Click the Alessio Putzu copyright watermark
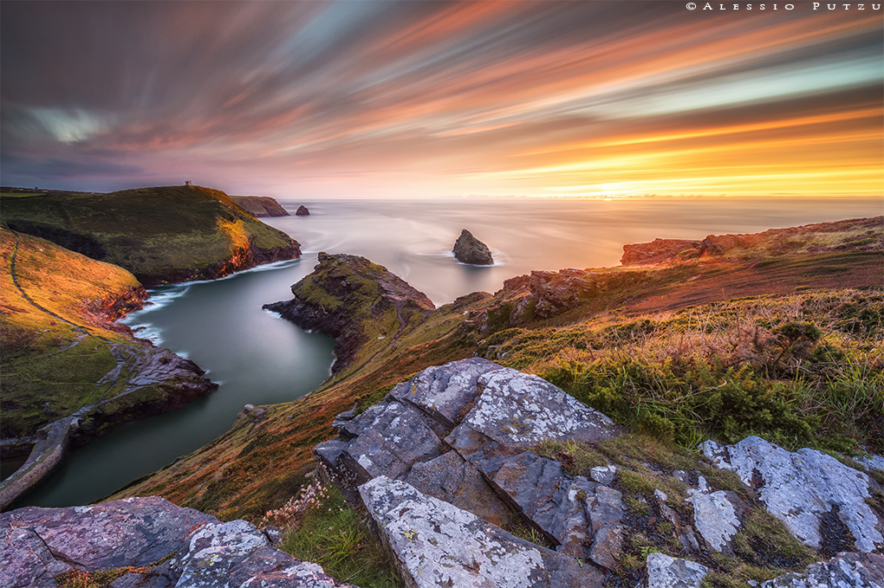The width and height of the screenshot is (884, 588). pyautogui.click(x=784, y=6)
